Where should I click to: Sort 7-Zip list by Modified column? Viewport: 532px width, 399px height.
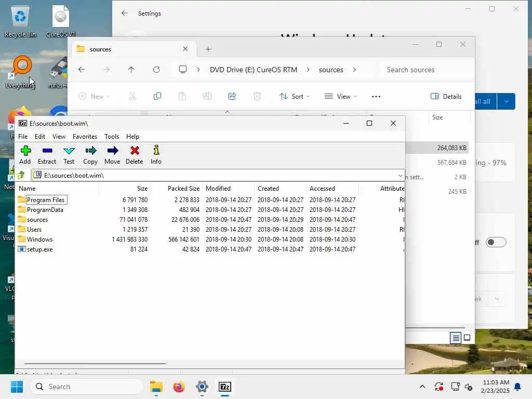pos(229,188)
